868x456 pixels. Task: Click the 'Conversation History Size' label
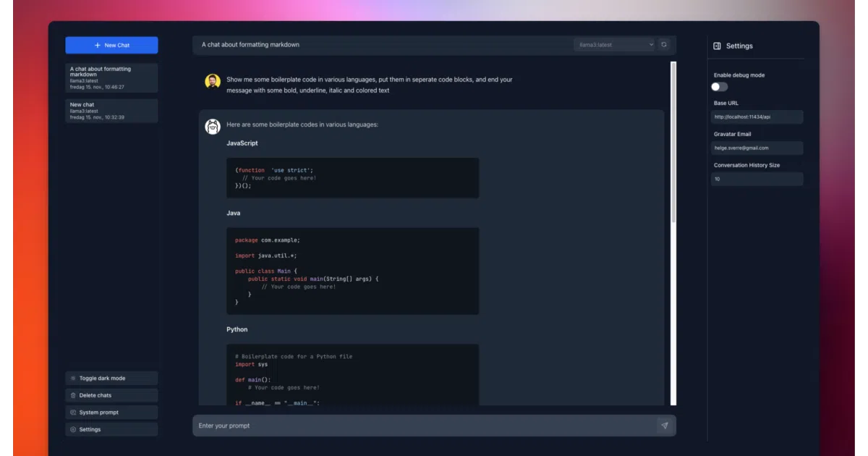click(747, 165)
